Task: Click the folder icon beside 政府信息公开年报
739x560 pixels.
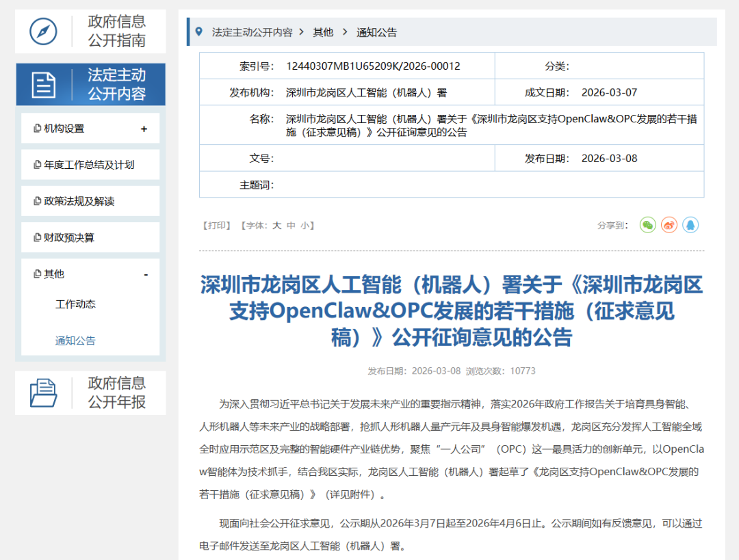Action: 44,392
